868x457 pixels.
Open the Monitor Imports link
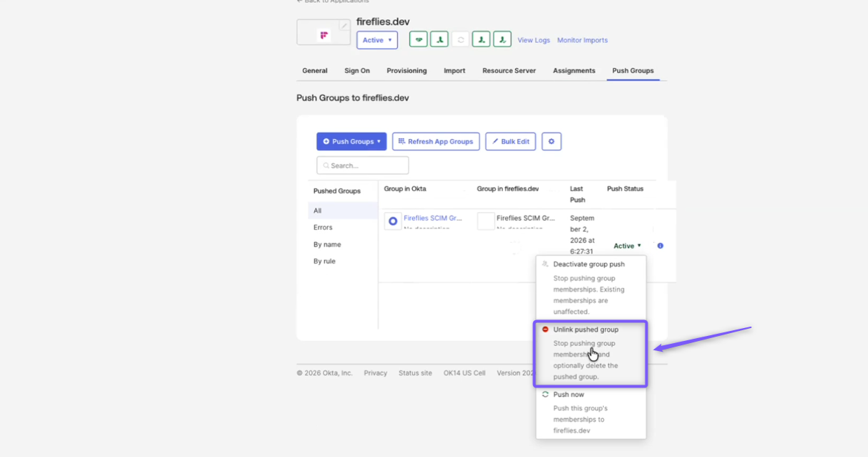(x=582, y=40)
